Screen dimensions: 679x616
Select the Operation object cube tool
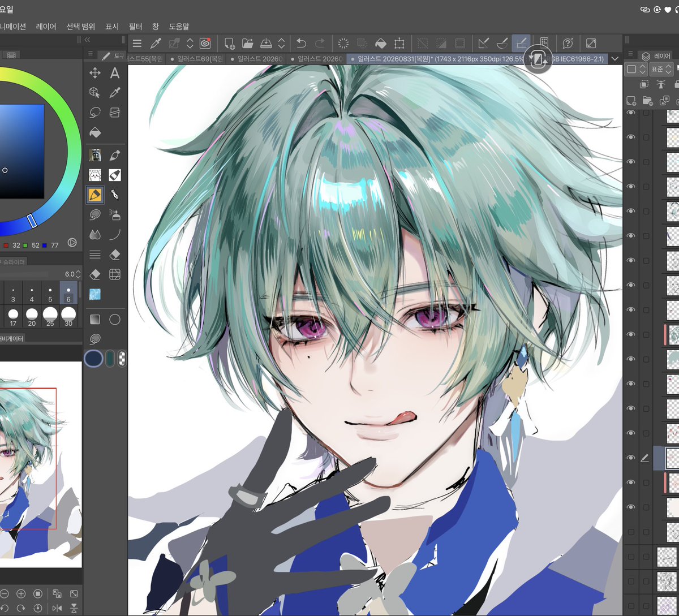[95, 93]
